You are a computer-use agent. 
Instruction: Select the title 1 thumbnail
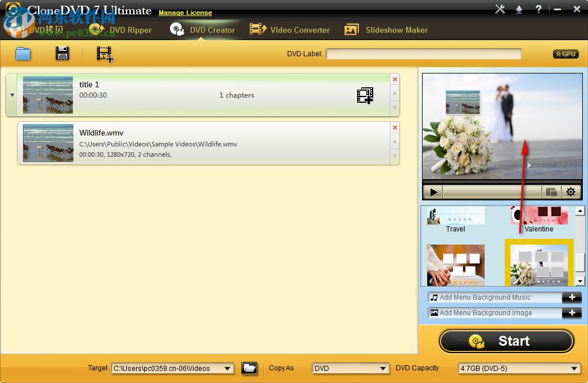point(48,95)
